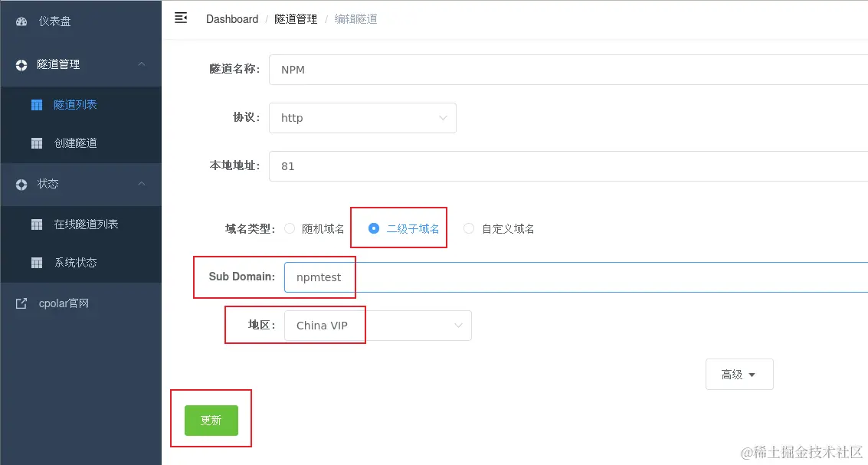Click the table icon beside 创建隧道
This screenshot has width=868, height=465.
[x=37, y=143]
